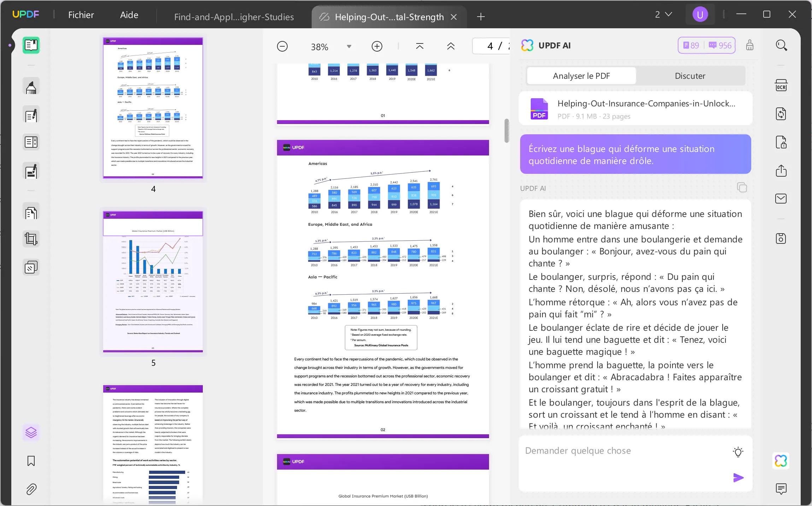Open the Convert PDF tool
The image size is (812, 506).
coord(781,114)
